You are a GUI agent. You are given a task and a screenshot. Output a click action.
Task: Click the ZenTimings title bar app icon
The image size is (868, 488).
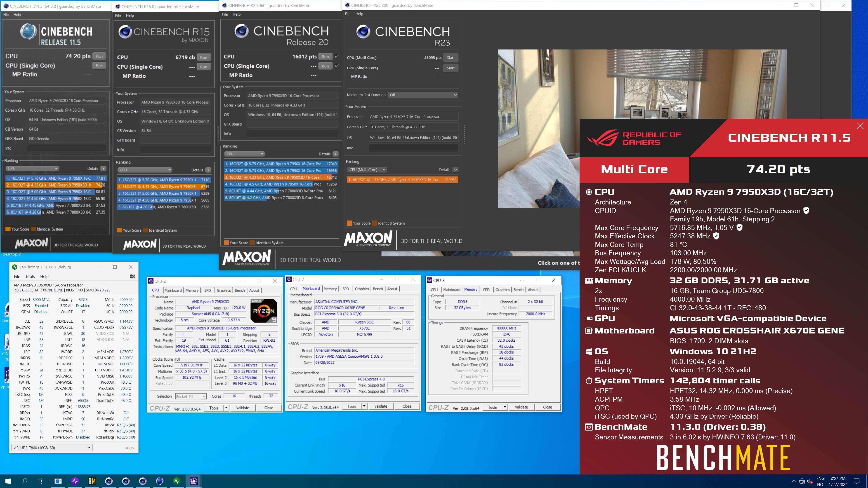15,267
